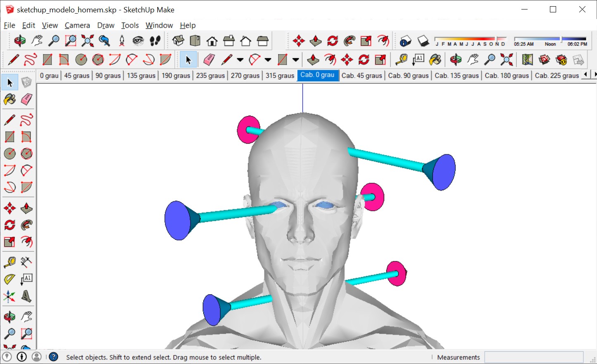This screenshot has width=597, height=364.
Task: Select Pie tool in left palette
Action: [x=26, y=187]
